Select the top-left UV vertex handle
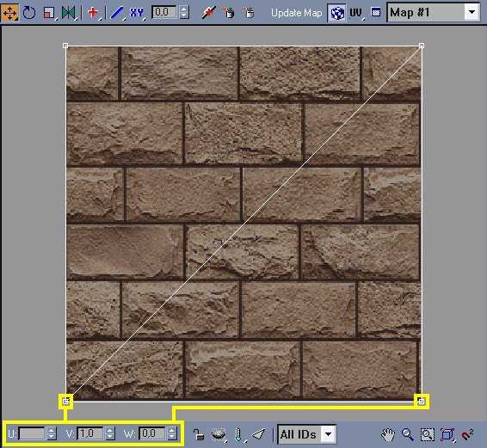 tap(65, 46)
